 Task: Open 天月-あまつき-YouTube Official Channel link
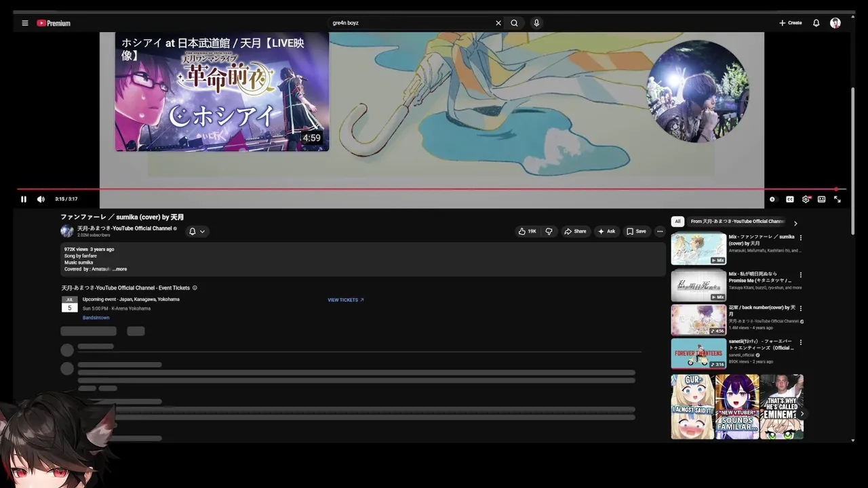pyautogui.click(x=125, y=228)
